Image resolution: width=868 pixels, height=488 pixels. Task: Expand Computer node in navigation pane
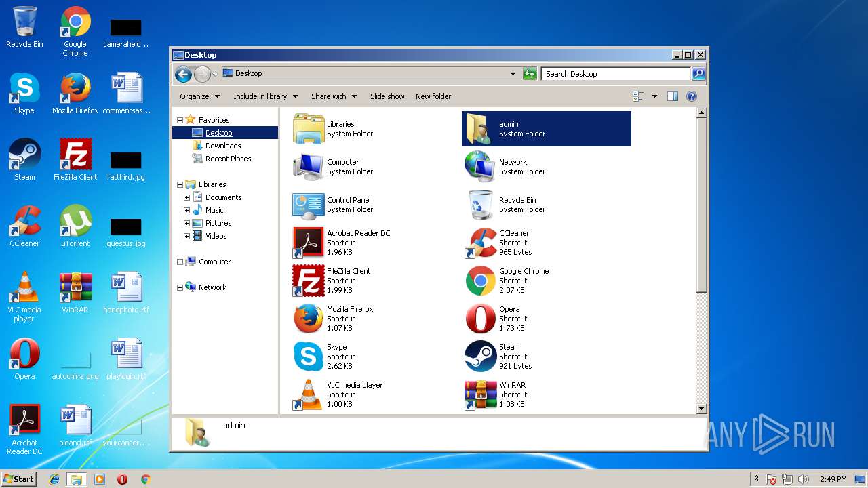[x=180, y=262]
